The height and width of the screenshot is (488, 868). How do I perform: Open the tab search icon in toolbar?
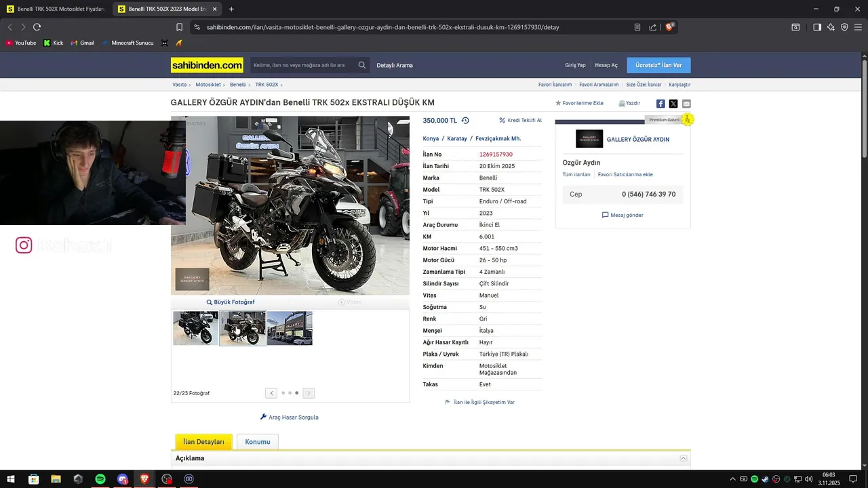pyautogui.click(x=795, y=27)
